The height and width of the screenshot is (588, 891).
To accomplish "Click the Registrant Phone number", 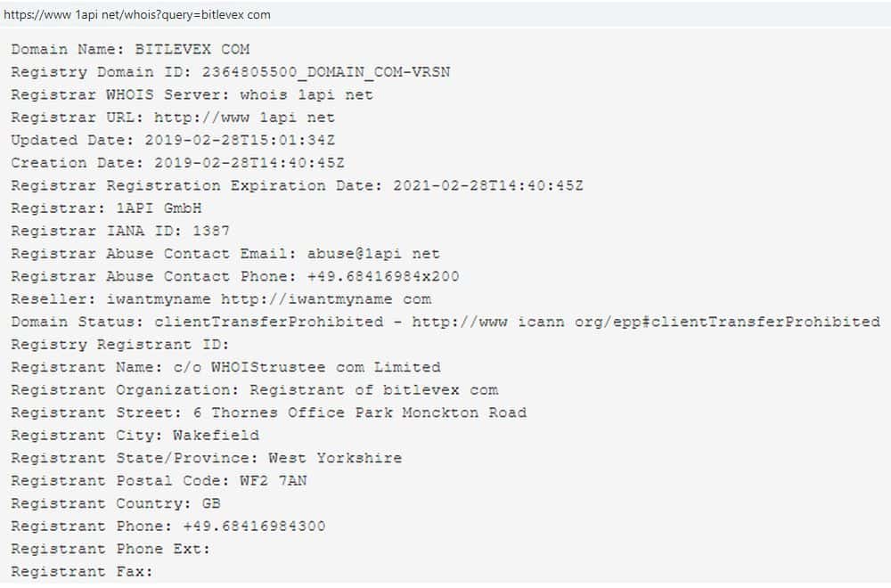I will coord(254,527).
